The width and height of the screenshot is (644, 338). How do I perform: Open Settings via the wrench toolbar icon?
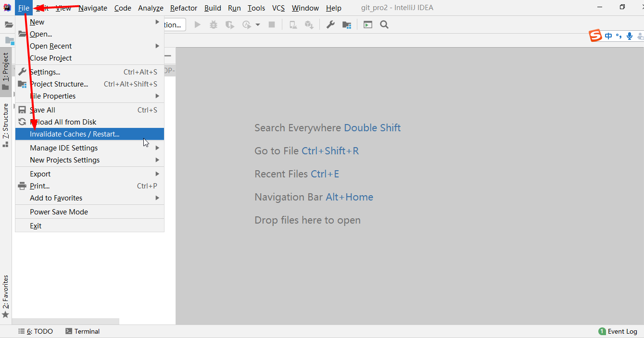coord(330,25)
